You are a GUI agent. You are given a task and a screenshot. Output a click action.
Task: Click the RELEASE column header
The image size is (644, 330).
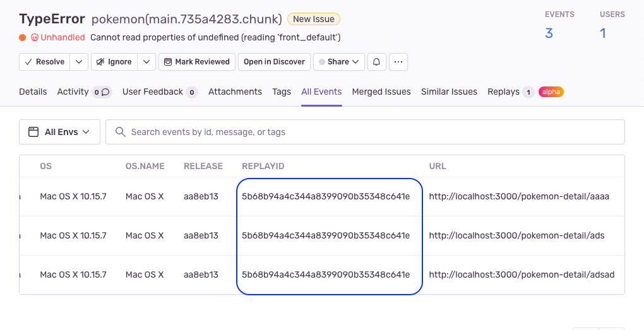(x=203, y=166)
